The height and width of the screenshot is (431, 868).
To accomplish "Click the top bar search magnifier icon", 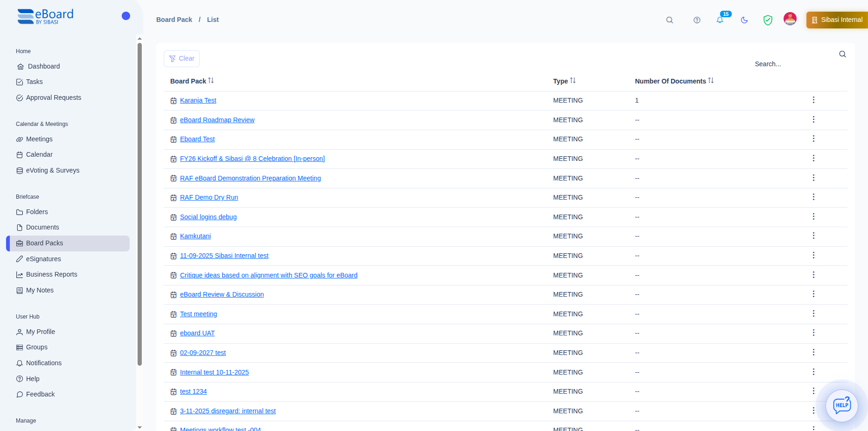I will tap(669, 20).
